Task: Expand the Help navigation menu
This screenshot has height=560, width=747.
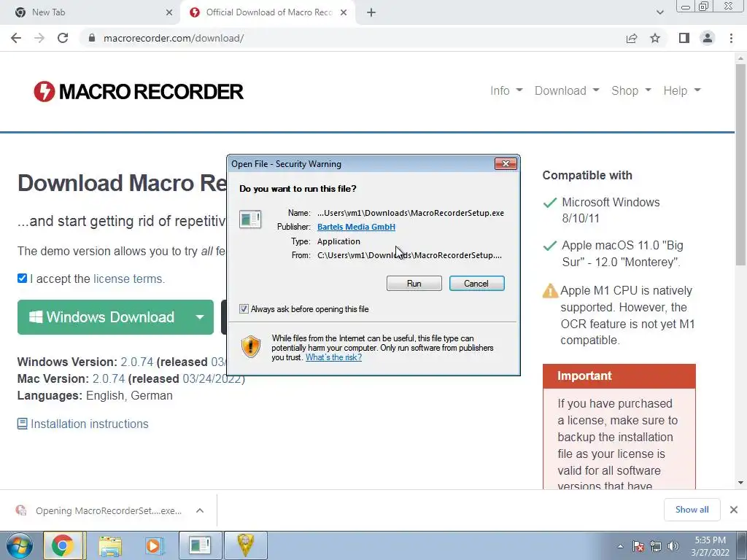Action: coord(682,90)
